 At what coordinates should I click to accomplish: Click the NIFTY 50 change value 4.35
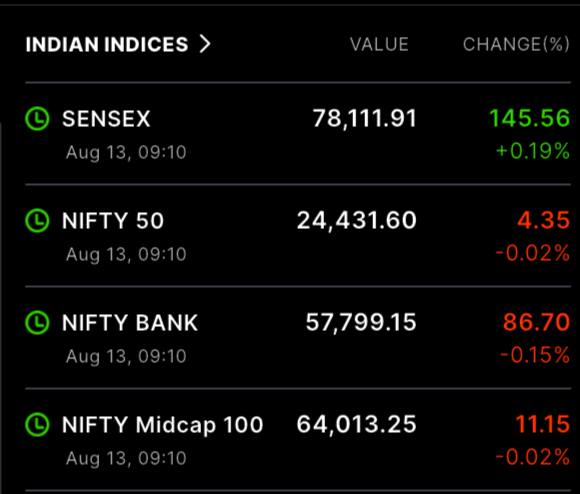pyautogui.click(x=543, y=220)
